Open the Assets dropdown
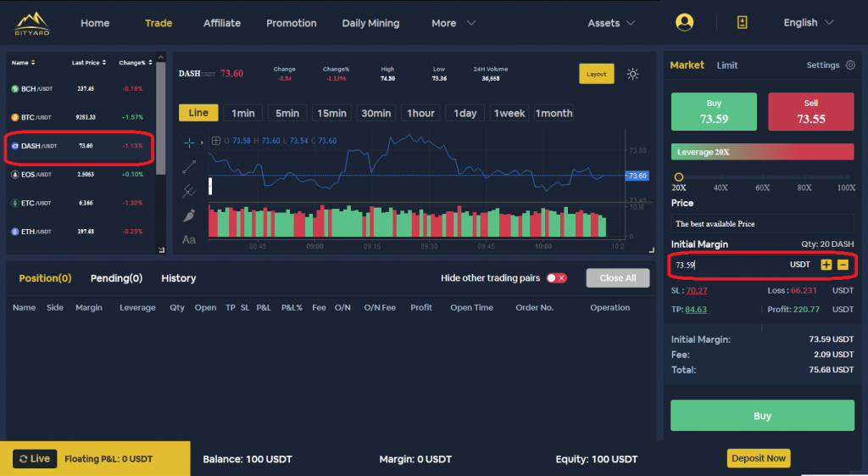The image size is (868, 476). click(x=611, y=23)
